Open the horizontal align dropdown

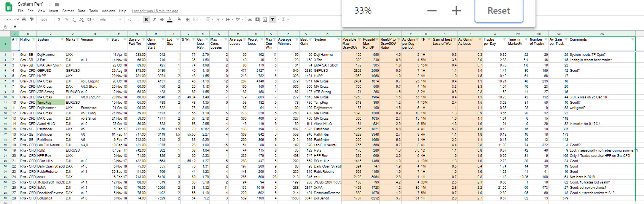[209, 19]
